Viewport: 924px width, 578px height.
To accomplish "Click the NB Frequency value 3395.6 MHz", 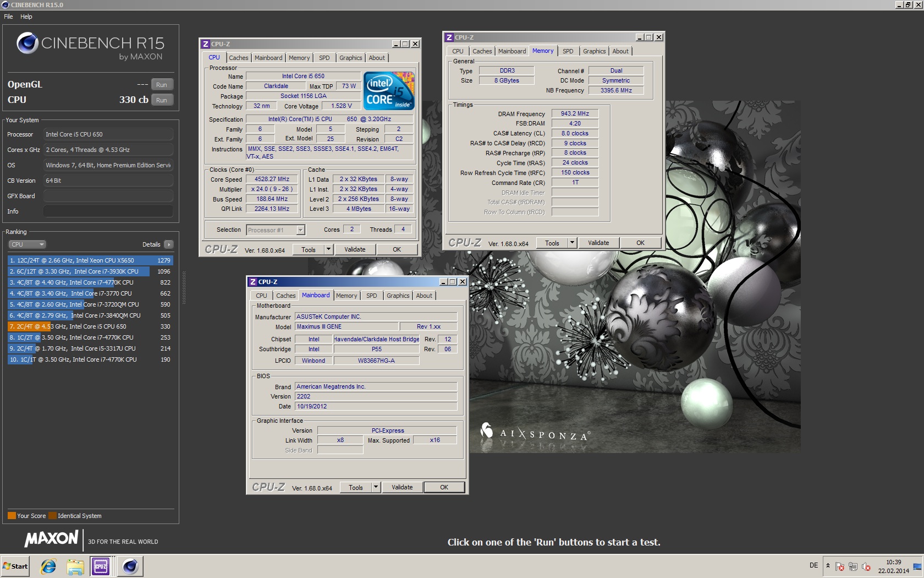I will click(616, 91).
